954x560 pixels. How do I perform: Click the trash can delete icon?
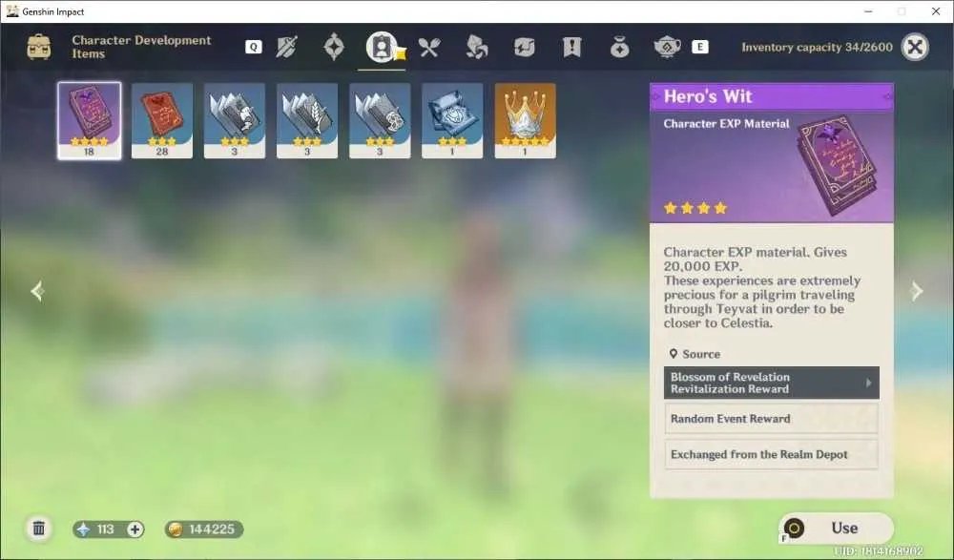point(38,528)
